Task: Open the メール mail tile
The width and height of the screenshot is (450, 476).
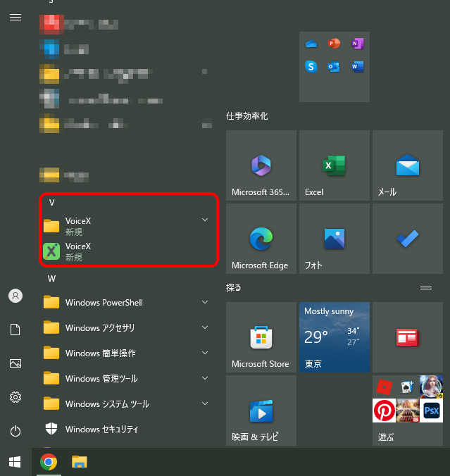Action: (407, 166)
